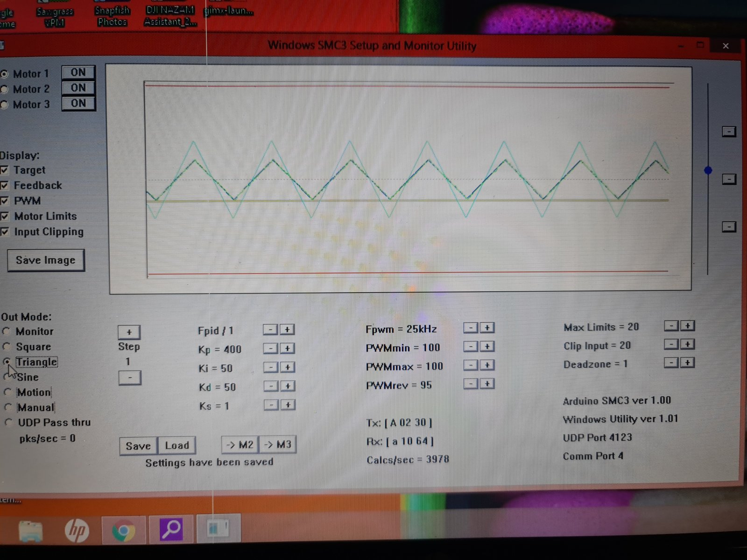747x560 pixels.
Task: Uncheck the Input Clipping checkbox
Action: 5,231
